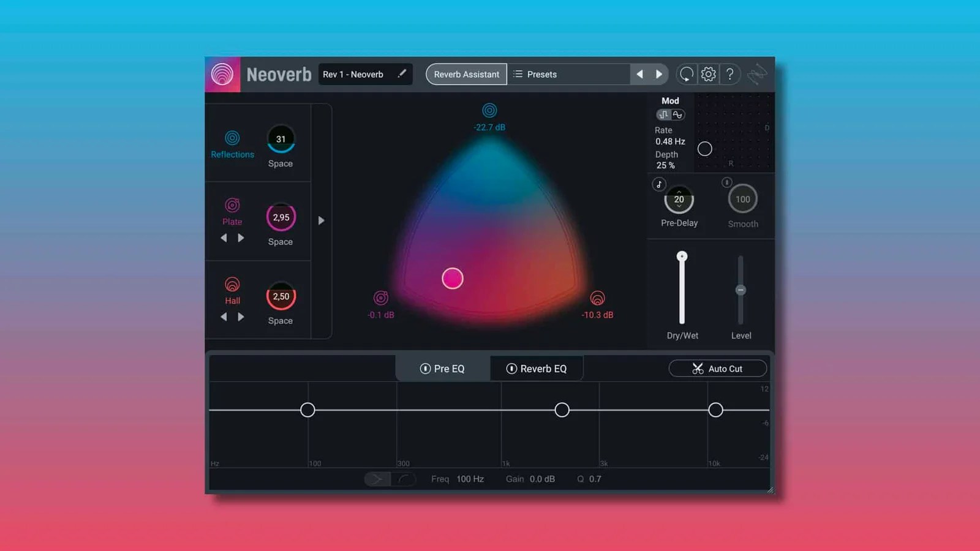Click the Mod Depth value 25 %

click(666, 165)
